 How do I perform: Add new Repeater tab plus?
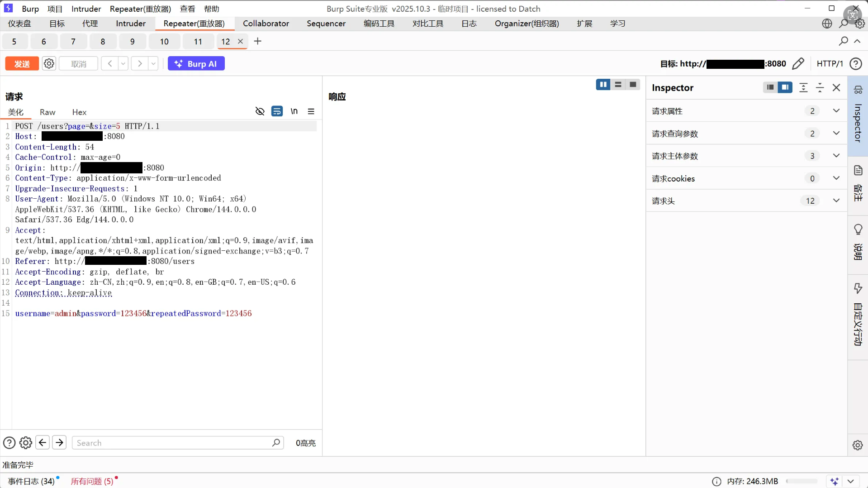[x=258, y=41]
